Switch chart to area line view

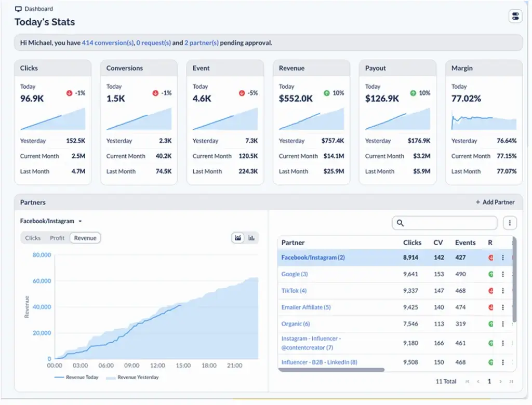[x=238, y=238]
